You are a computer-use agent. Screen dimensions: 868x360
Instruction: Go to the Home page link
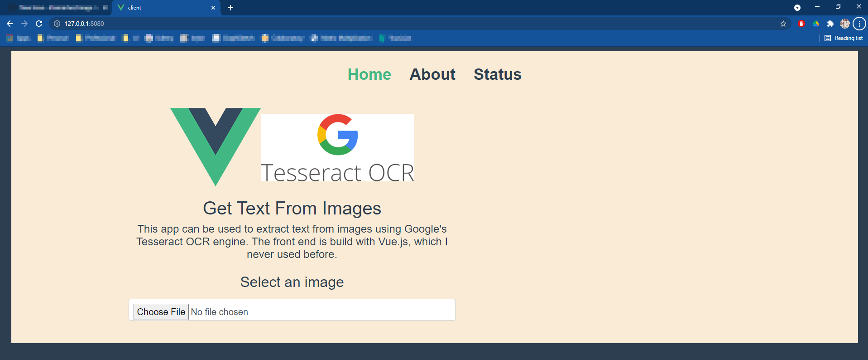coord(369,74)
